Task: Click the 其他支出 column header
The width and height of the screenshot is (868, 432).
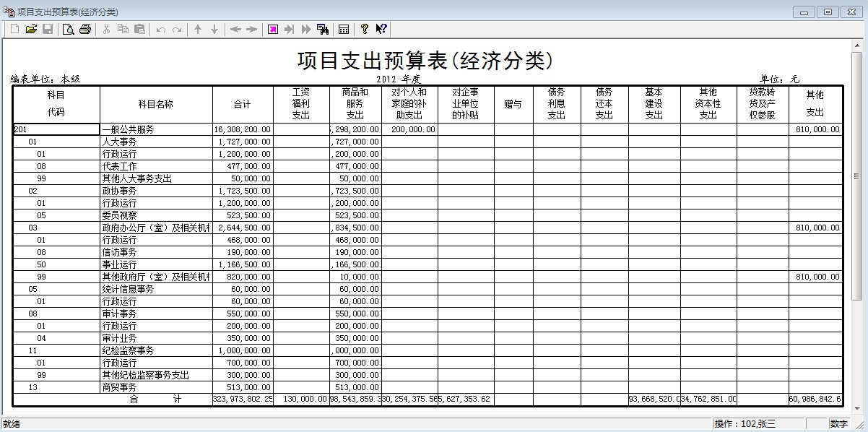Action: click(815, 104)
